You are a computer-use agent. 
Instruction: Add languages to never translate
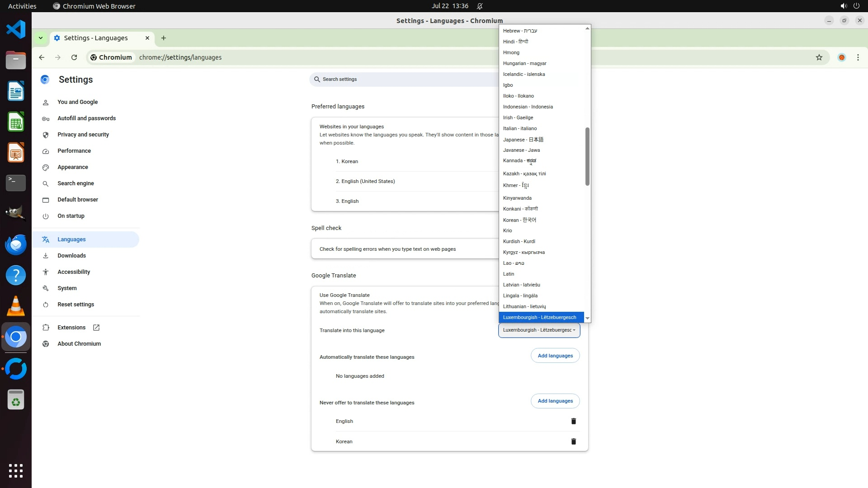[x=555, y=401]
